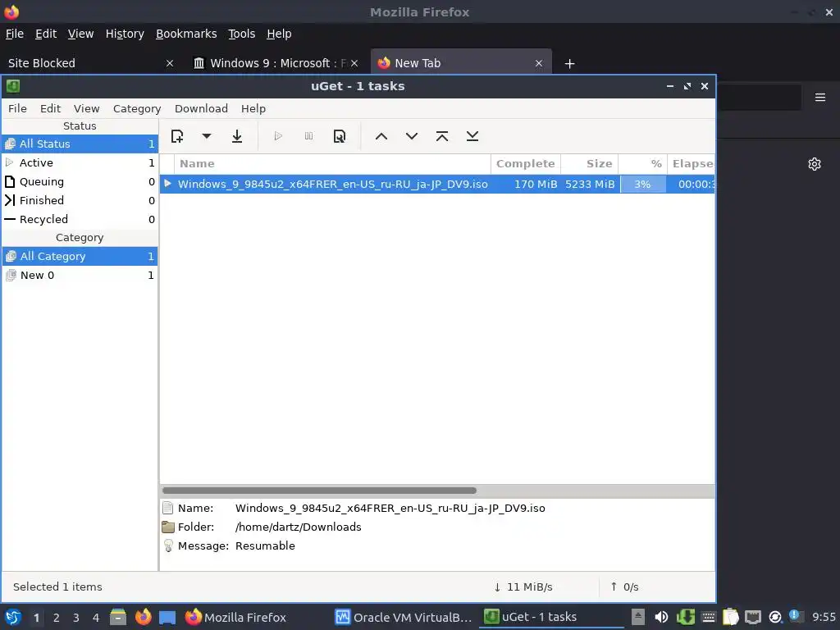Open download properties toolbar icon

pyautogui.click(x=340, y=136)
